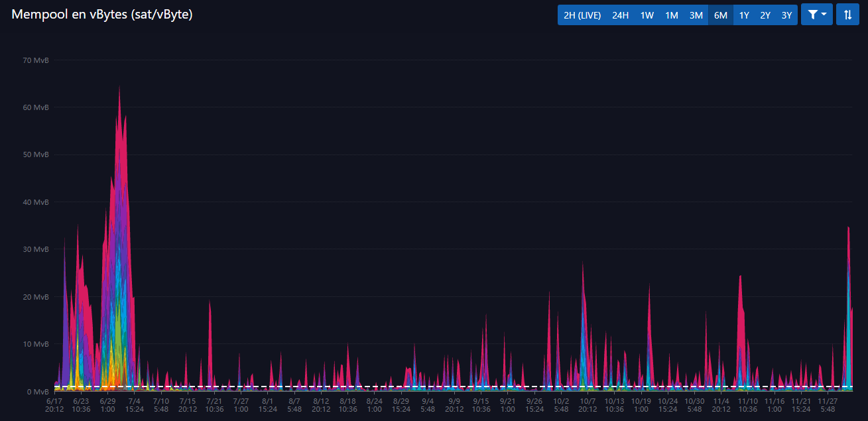Image resolution: width=868 pixels, height=421 pixels.
Task: Click the 70 MvB axis label
Action: click(36, 60)
